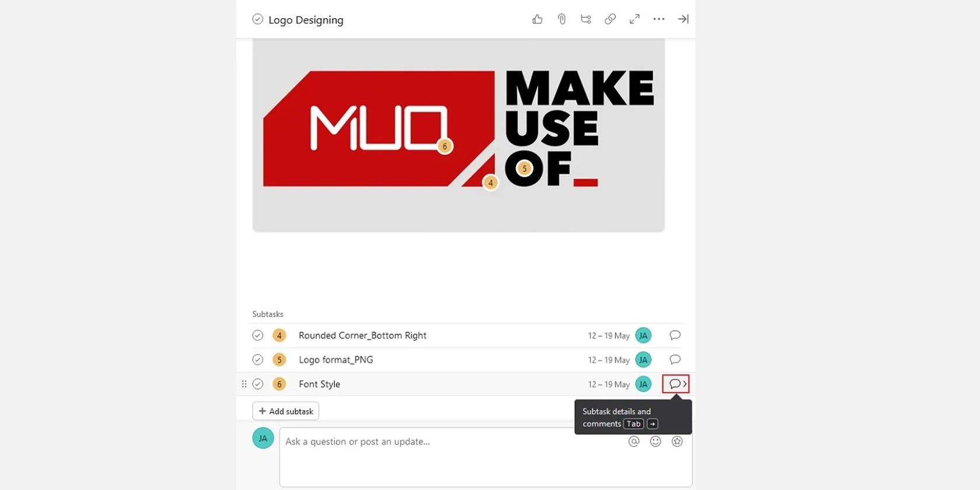Select the Font Style subtask name
The height and width of the screenshot is (490, 980).
pyautogui.click(x=319, y=384)
